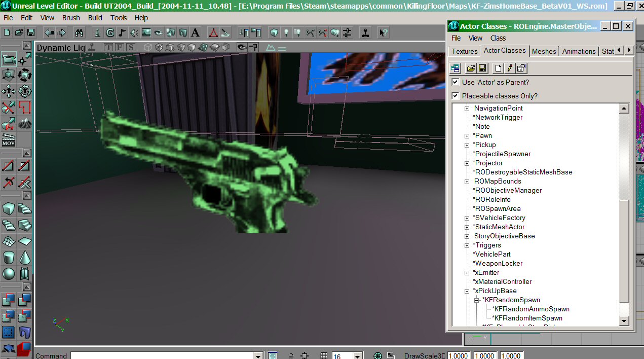Open the Tools menu
This screenshot has width=644, height=359.
(119, 18)
